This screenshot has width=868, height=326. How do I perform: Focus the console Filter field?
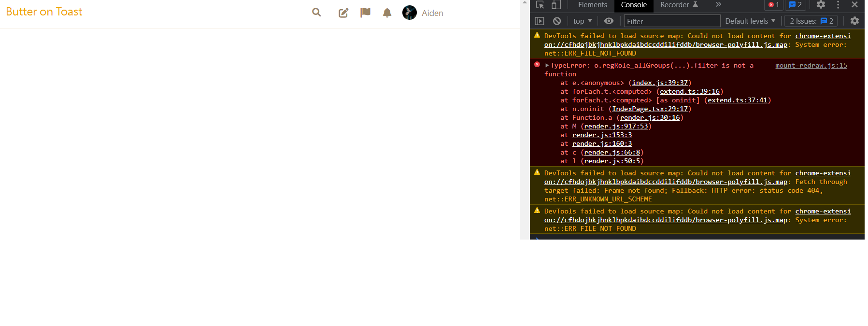(x=672, y=21)
